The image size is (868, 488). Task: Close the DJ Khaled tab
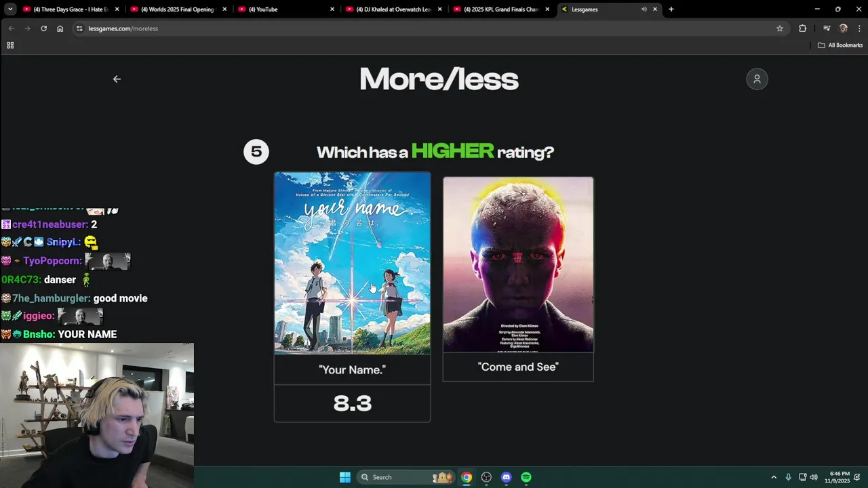tap(440, 9)
